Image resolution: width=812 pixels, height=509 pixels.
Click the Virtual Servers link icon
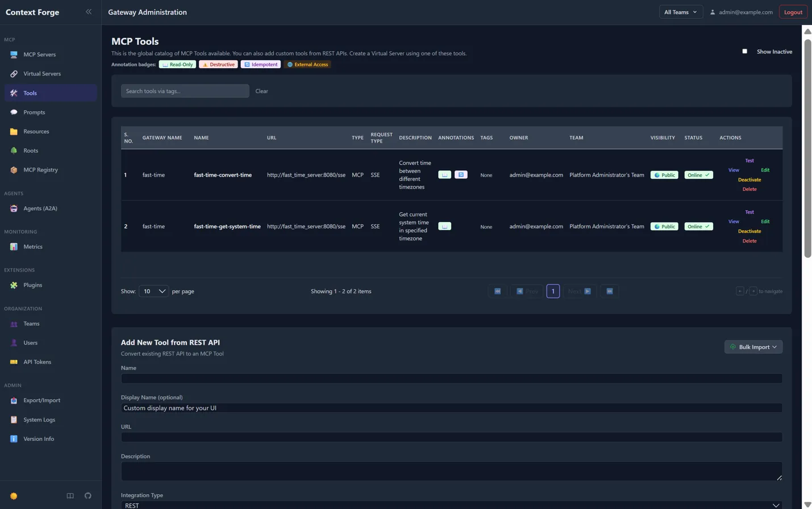(x=14, y=74)
